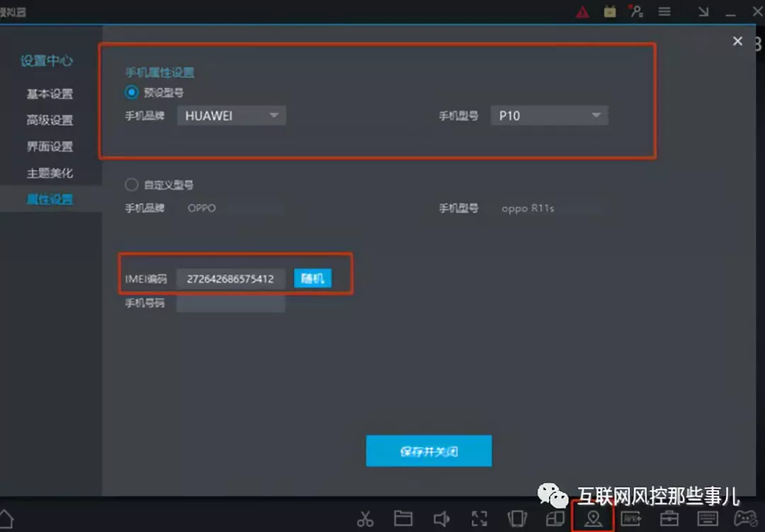Screen dimensions: 765x532
Task: Open 主题美化 in the settings sidebar
Action: 50,174
